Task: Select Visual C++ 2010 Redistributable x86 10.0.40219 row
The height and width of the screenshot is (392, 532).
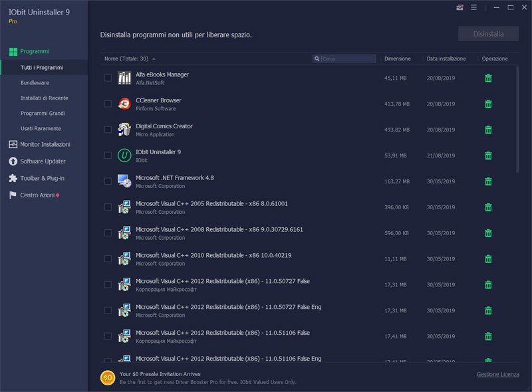Action: [x=308, y=258]
